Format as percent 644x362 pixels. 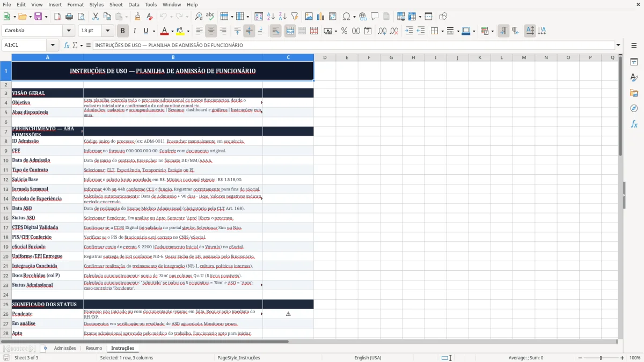(x=344, y=31)
